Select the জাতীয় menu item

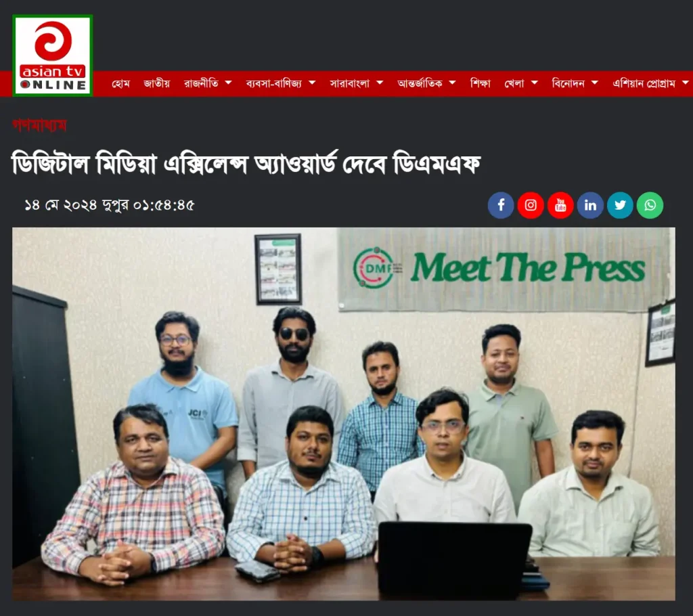tap(156, 83)
